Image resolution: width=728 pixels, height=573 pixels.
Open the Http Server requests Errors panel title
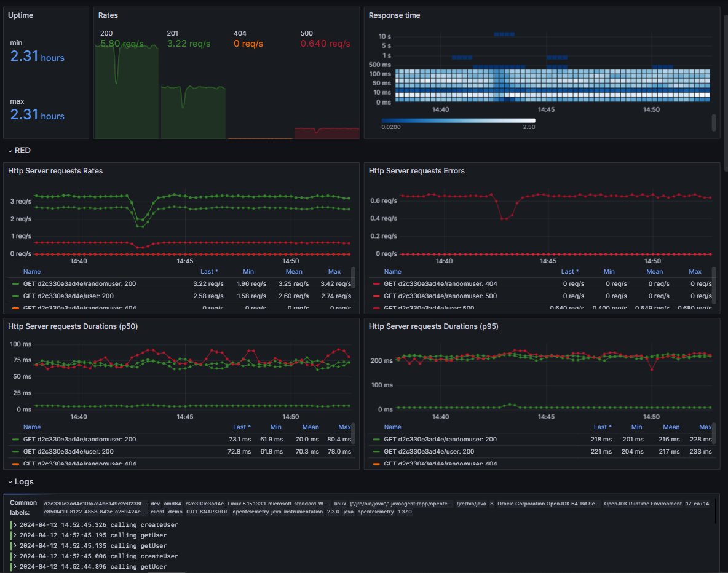(416, 171)
